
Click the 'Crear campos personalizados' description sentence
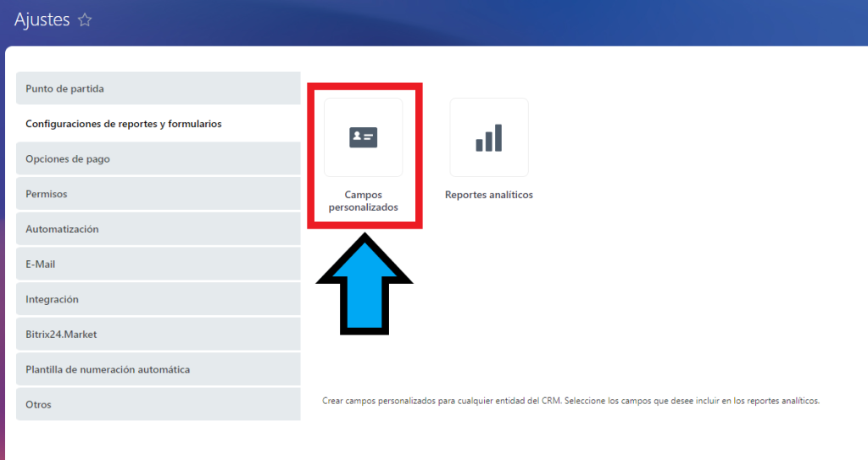pos(441,401)
